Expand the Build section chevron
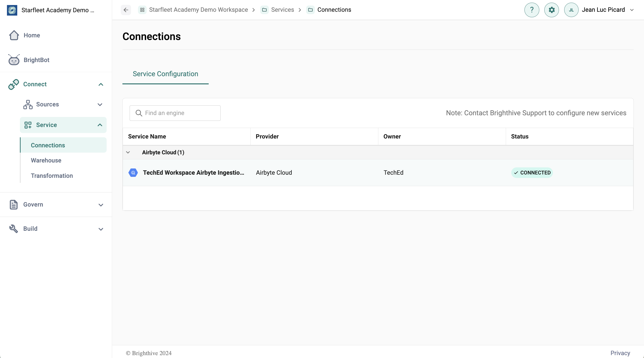Viewport: 644px width, 358px height. tap(101, 229)
